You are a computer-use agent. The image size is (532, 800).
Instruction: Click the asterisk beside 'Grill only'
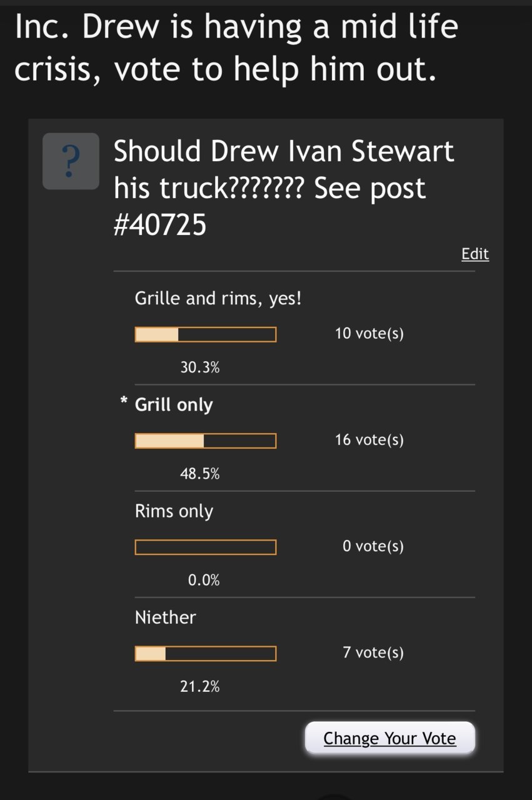pos(124,402)
